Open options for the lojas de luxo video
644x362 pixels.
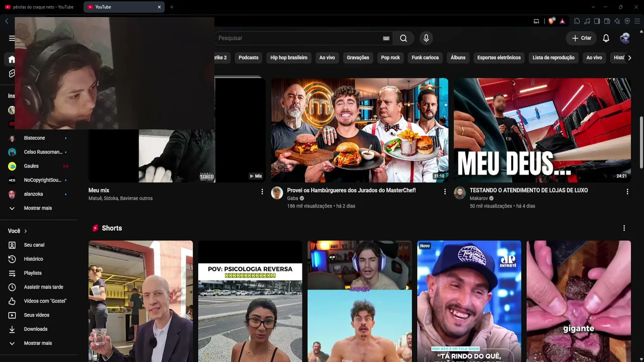[627, 192]
